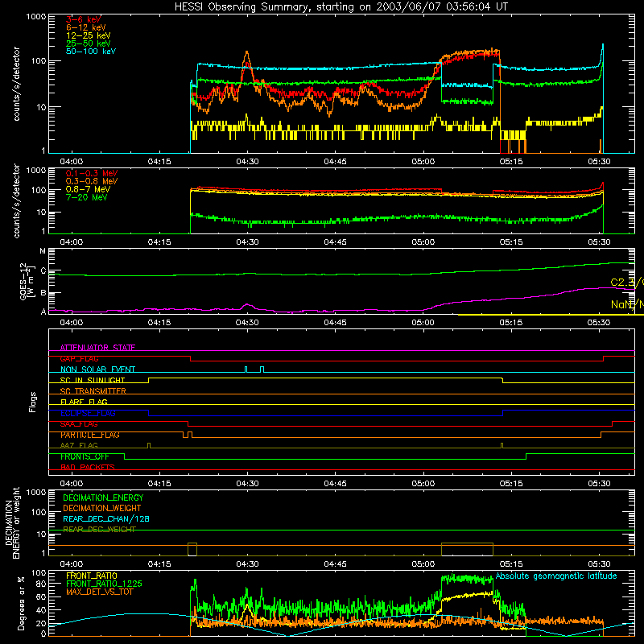644x644 pixels.
Task: Click the 6-12 keV peak near 04:30
Action: (247, 52)
